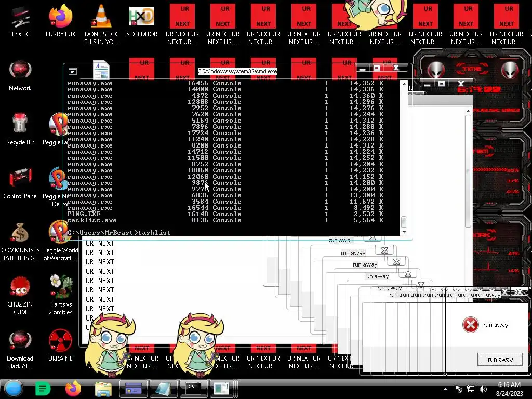
Task: Open the VLC cone desktop shortcut
Action: (101, 24)
